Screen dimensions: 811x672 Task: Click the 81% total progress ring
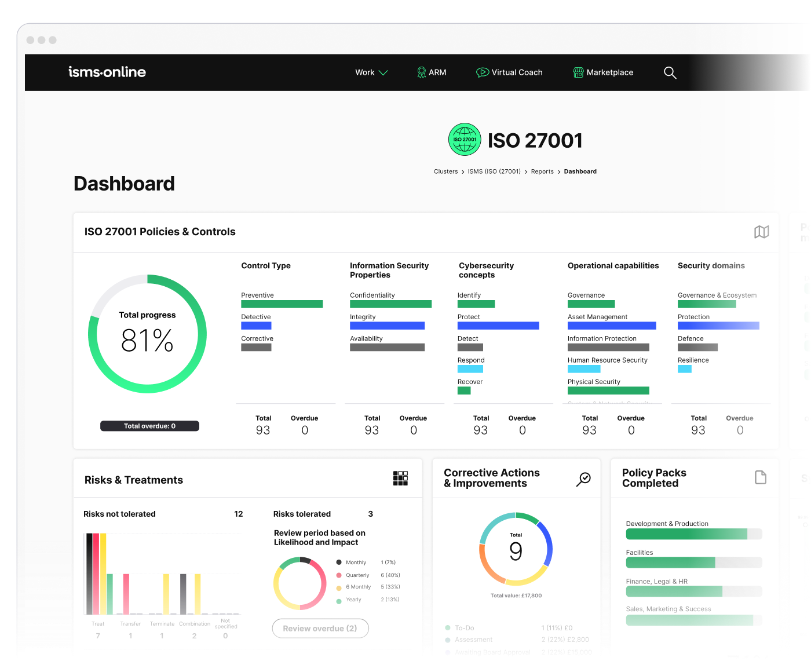point(147,334)
